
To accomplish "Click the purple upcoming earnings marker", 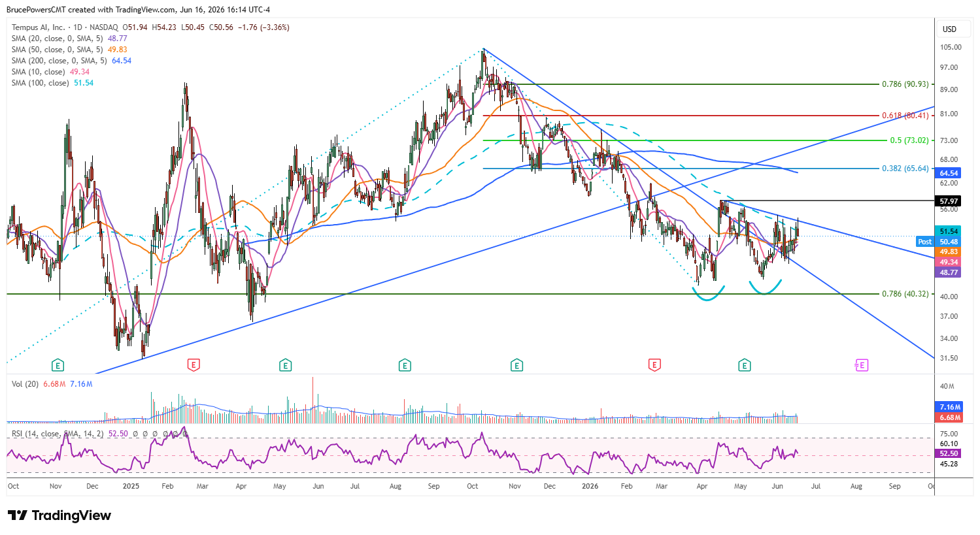I will coord(861,365).
